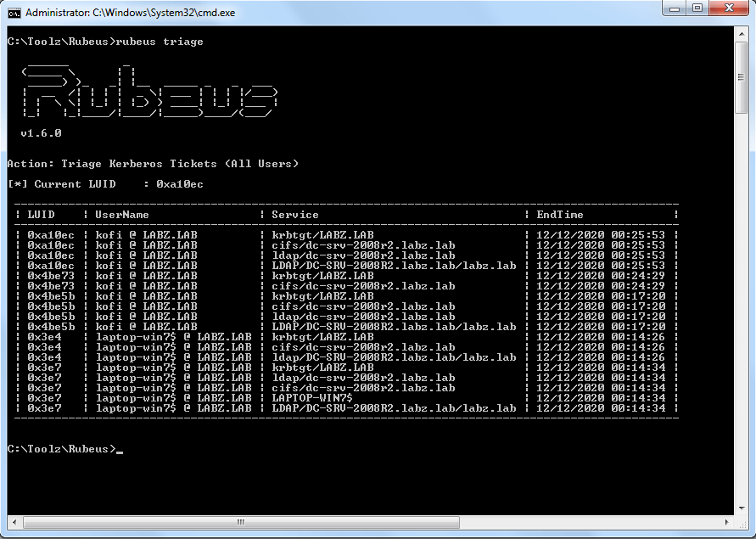Image resolution: width=756 pixels, height=539 pixels.
Task: Click the 'Service' column header
Action: [295, 215]
